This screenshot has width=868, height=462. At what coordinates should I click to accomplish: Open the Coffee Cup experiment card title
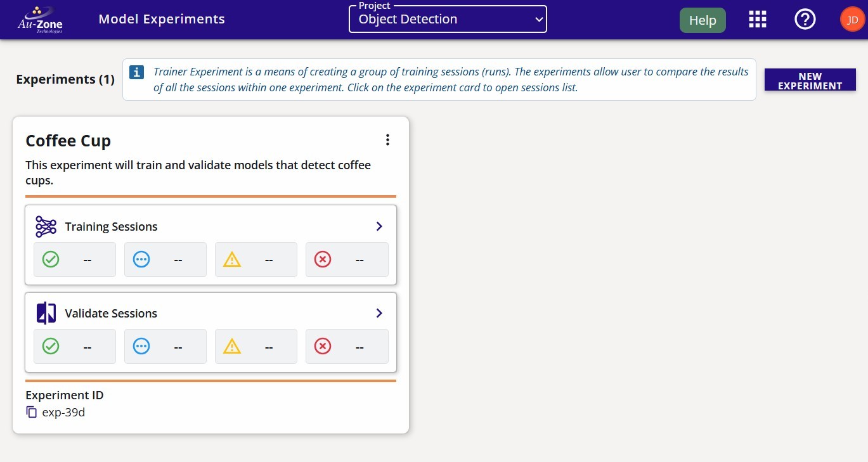(68, 141)
